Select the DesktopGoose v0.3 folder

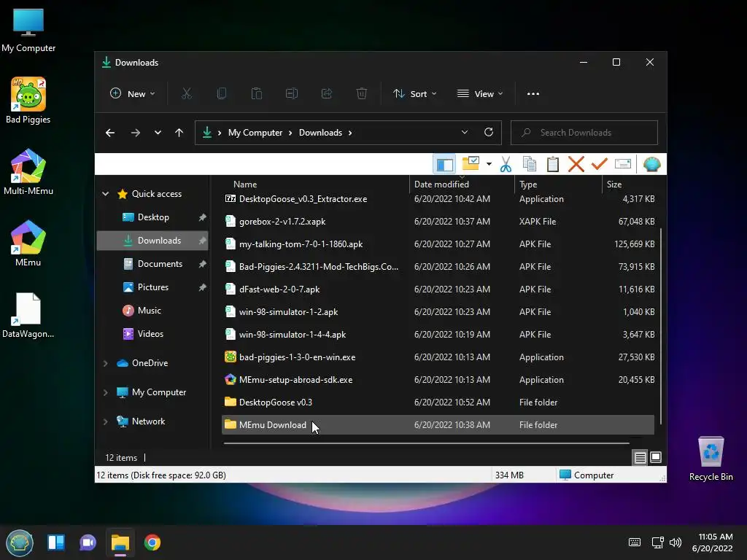[x=438, y=402]
